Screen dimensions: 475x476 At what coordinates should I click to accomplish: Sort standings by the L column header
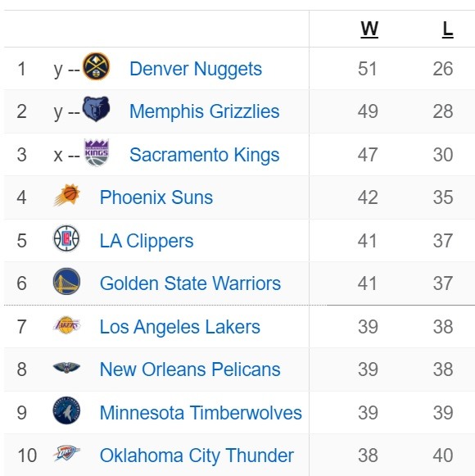(x=448, y=29)
